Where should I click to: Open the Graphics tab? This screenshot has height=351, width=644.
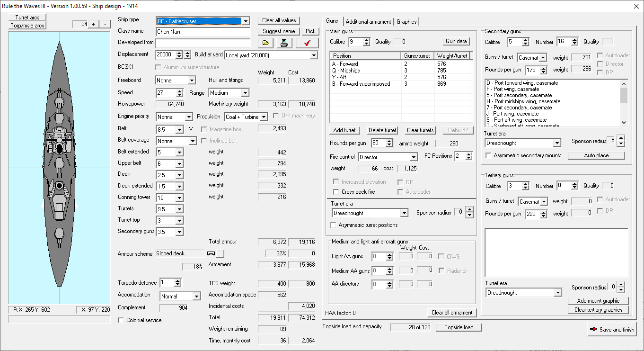coord(406,22)
